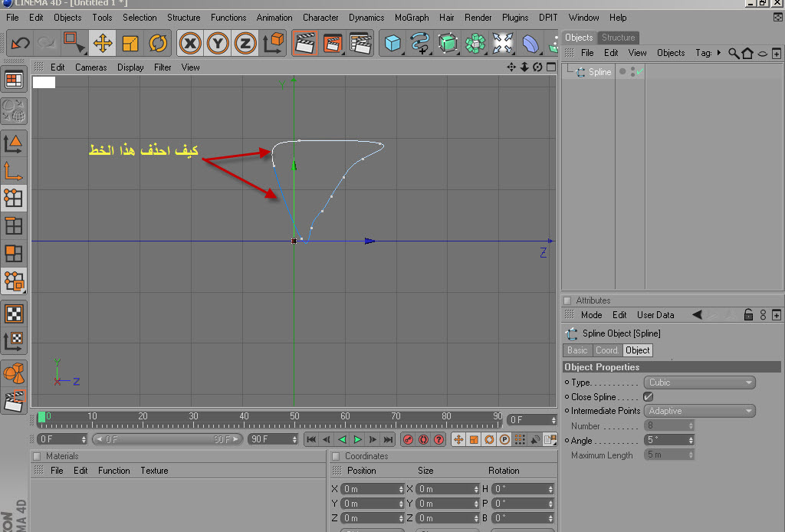Image resolution: width=785 pixels, height=532 pixels.
Task: Open the viewport Display menu
Action: pos(130,67)
